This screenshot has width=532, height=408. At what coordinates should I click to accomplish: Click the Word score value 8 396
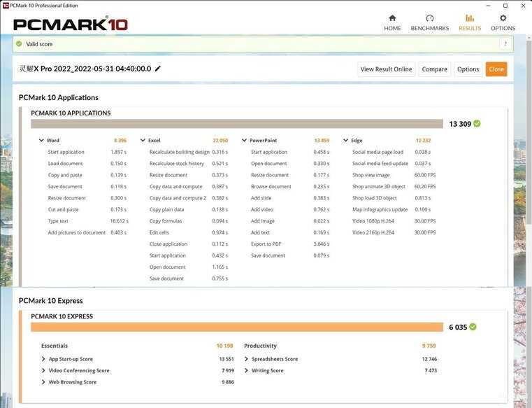120,140
